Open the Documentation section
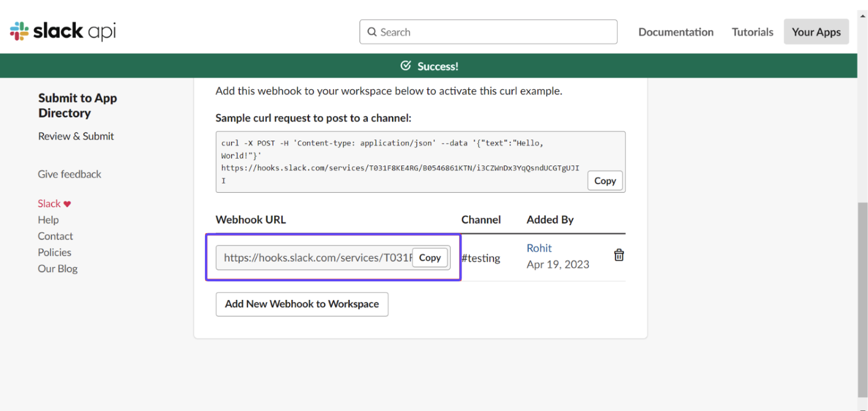 [x=676, y=32]
